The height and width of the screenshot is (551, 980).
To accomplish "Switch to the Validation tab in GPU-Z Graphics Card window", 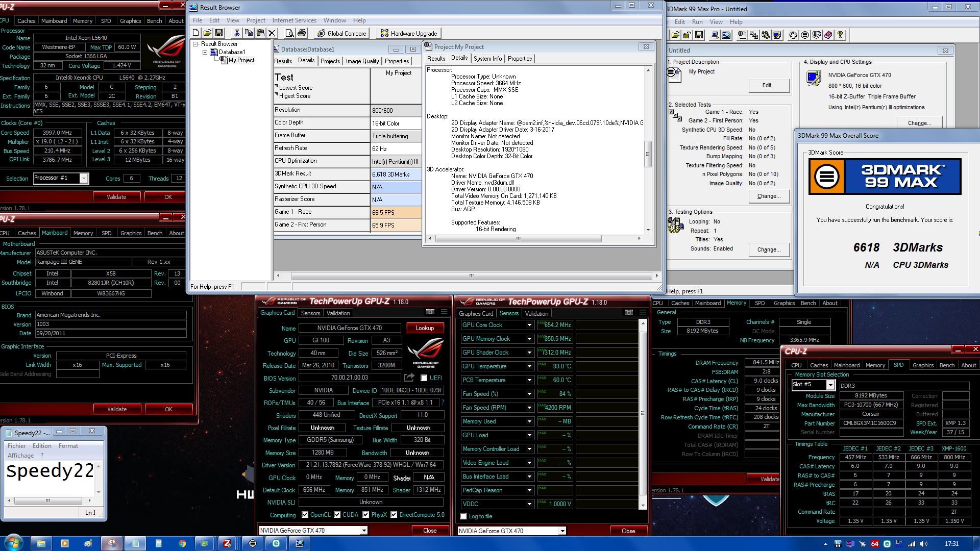I will (338, 313).
